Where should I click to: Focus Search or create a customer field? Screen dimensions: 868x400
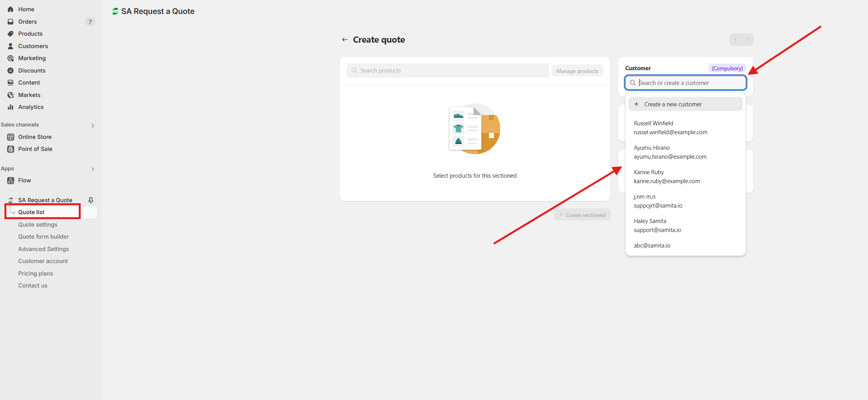click(686, 83)
